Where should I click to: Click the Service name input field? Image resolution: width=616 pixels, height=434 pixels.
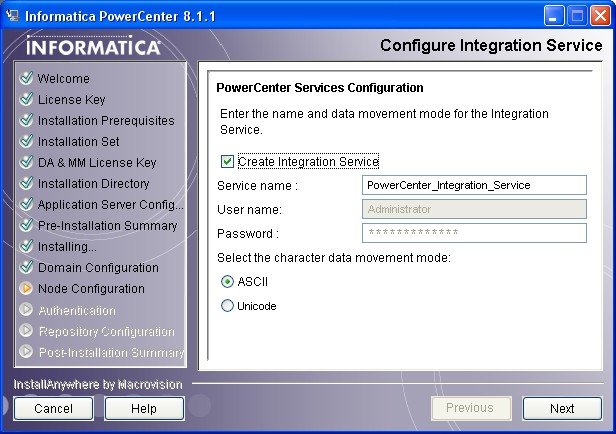[x=474, y=185]
